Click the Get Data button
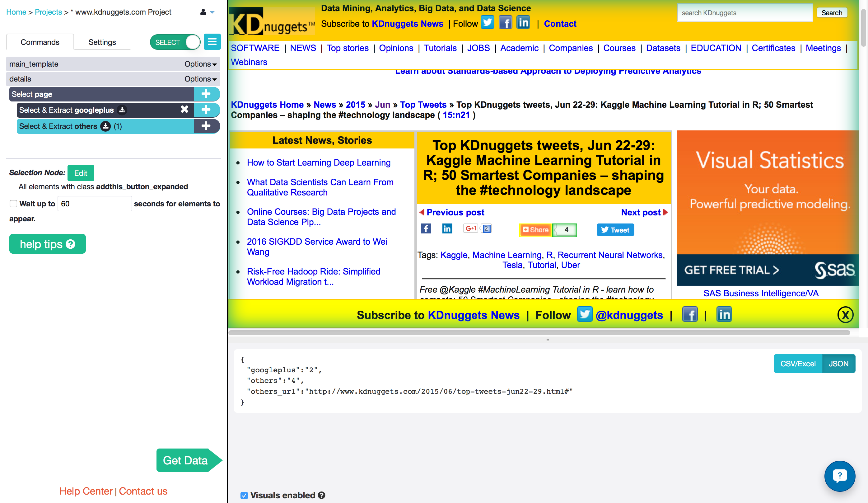868x503 pixels. [185, 461]
